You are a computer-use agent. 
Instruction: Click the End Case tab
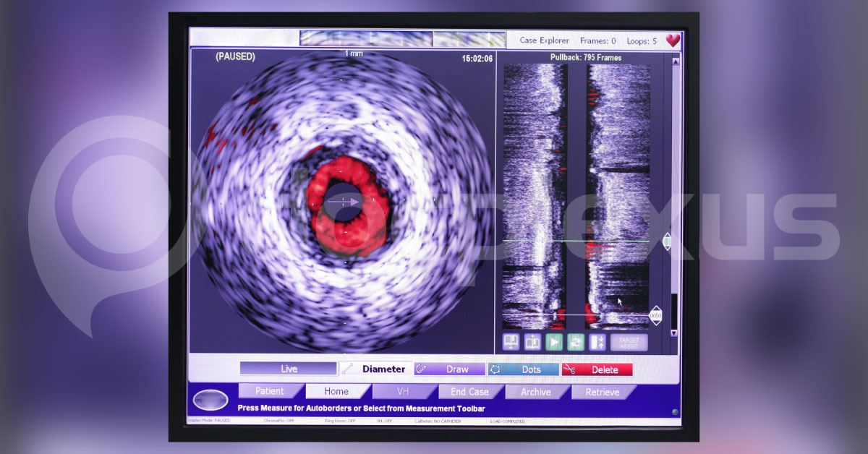tap(470, 391)
